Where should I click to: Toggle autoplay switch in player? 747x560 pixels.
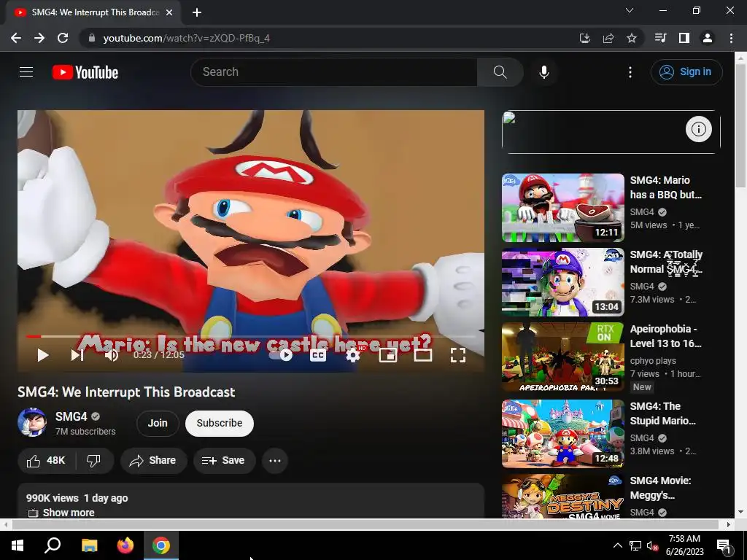point(281,355)
